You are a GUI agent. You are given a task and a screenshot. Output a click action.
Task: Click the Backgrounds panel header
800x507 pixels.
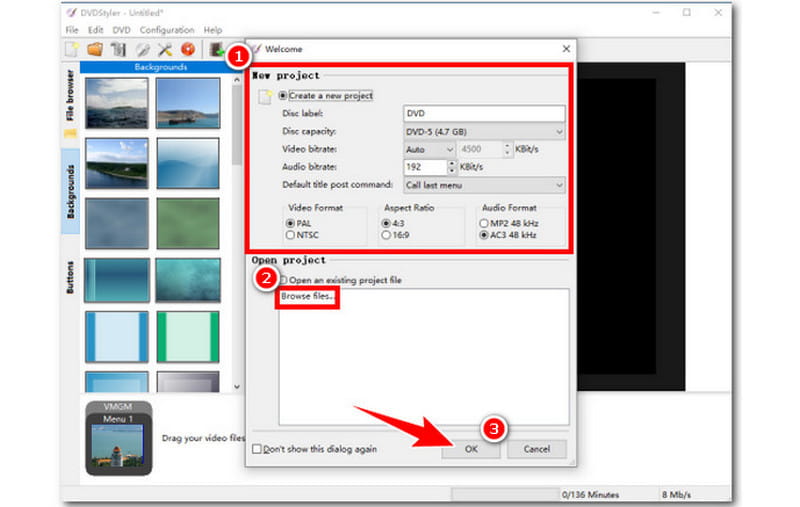160,67
